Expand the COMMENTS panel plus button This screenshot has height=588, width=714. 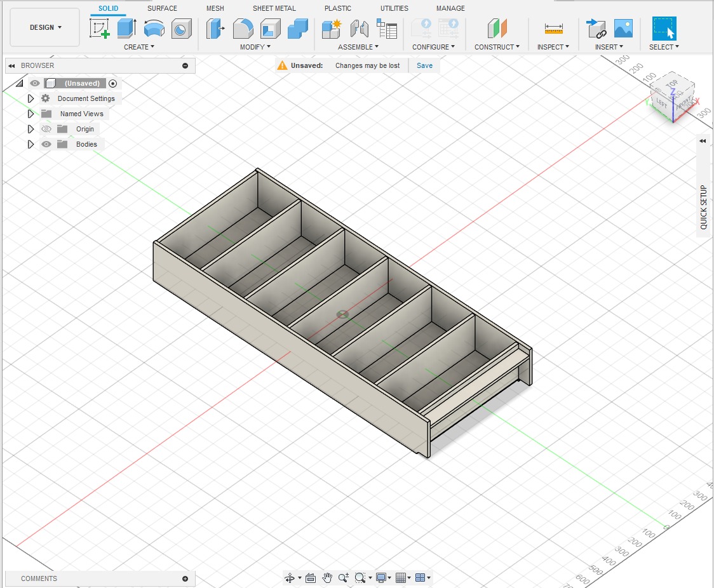[185, 579]
